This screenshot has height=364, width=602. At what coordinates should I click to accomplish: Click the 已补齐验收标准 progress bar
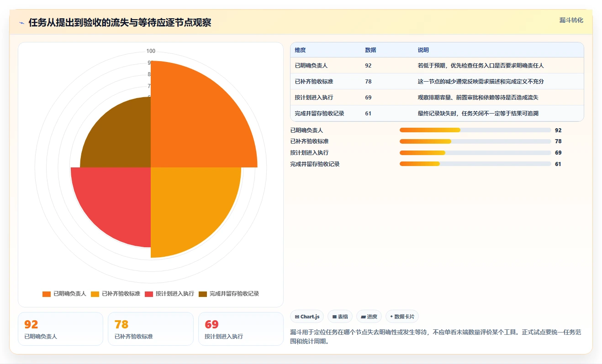click(x=475, y=141)
